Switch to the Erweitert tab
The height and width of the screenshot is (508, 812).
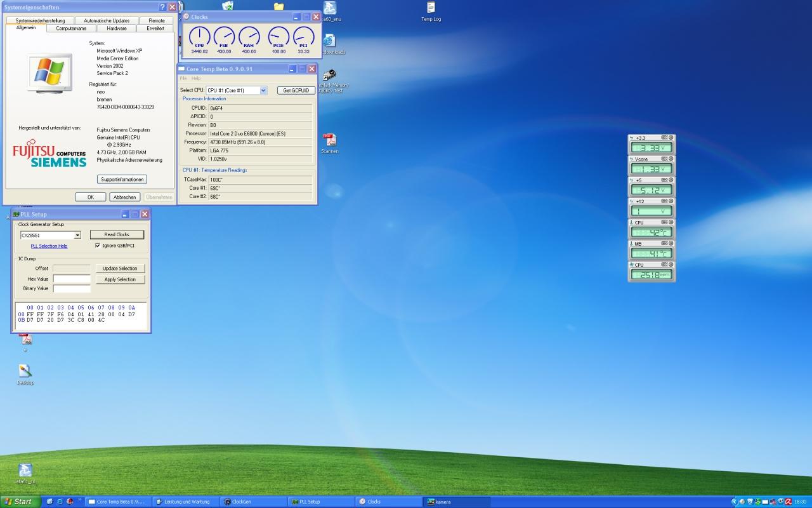tap(155, 29)
